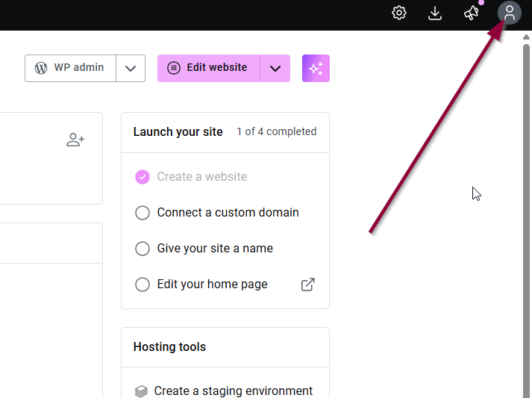Image resolution: width=532 pixels, height=398 pixels.
Task: Open Create a staging environment
Action: pos(233,391)
